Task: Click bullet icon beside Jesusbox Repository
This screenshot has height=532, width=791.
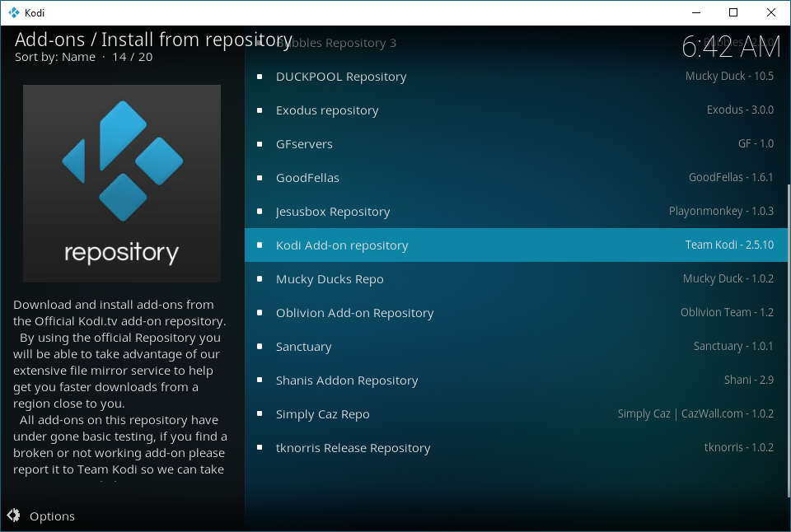Action: (260, 212)
